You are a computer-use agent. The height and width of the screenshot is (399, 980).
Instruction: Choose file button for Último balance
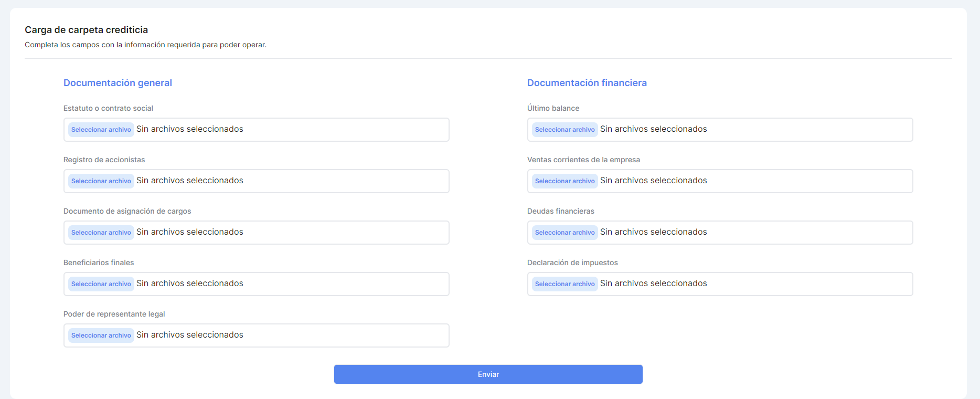564,130
